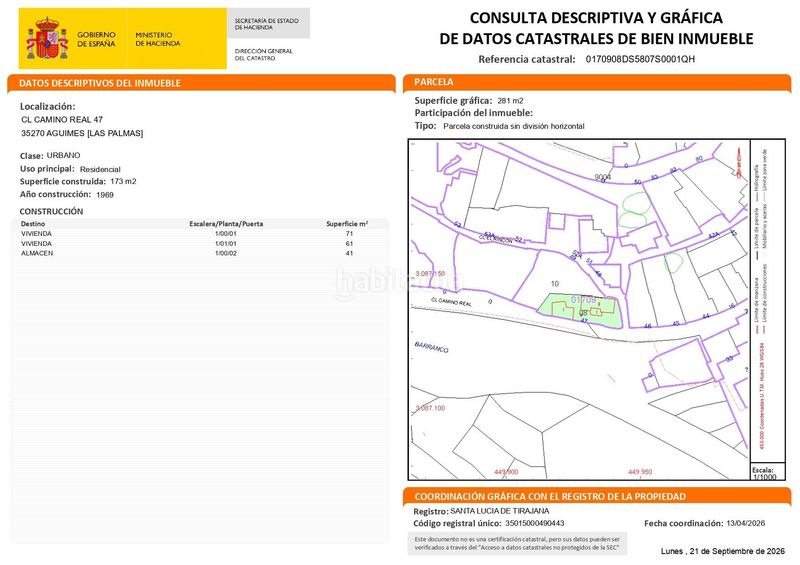
Task: Click the 'Escala: 1/1000' box
Action: [x=767, y=472]
